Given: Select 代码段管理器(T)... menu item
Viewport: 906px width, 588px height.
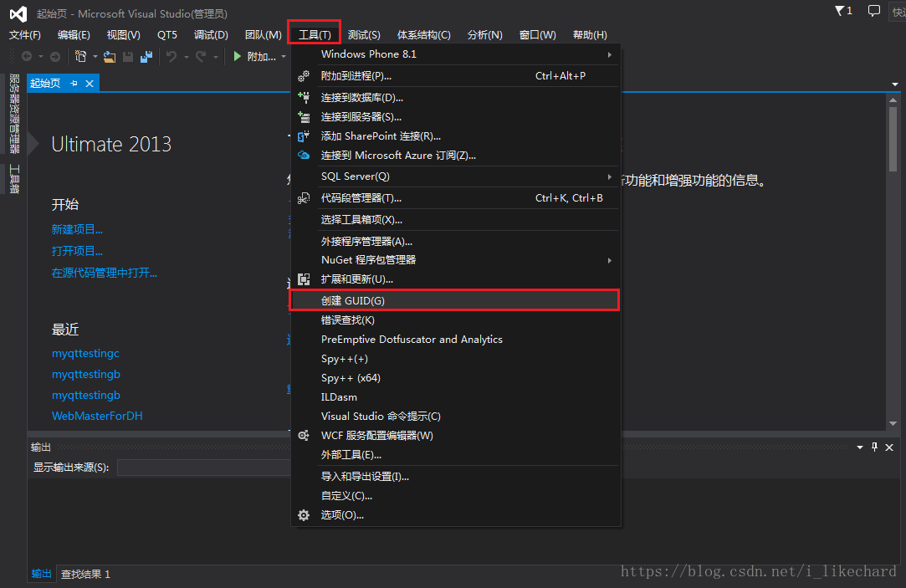Looking at the screenshot, I should [456, 198].
